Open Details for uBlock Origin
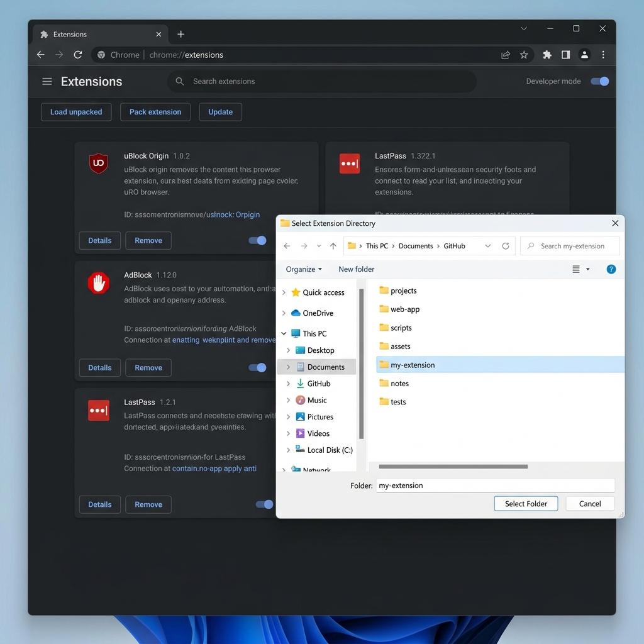 100,240
